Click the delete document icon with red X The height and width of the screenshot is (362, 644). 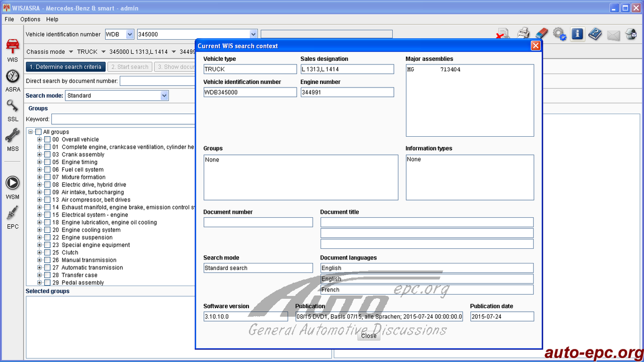click(x=503, y=34)
